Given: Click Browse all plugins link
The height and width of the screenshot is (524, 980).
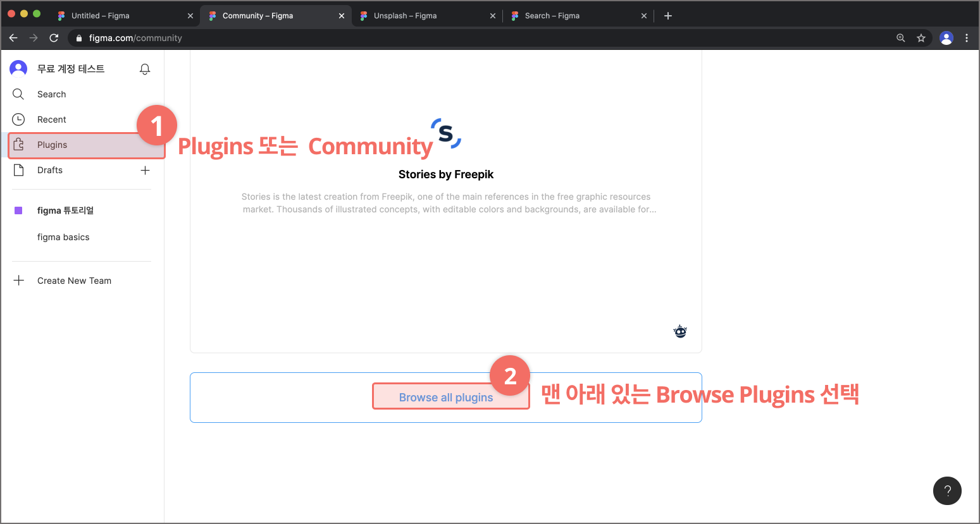Looking at the screenshot, I should click(446, 398).
